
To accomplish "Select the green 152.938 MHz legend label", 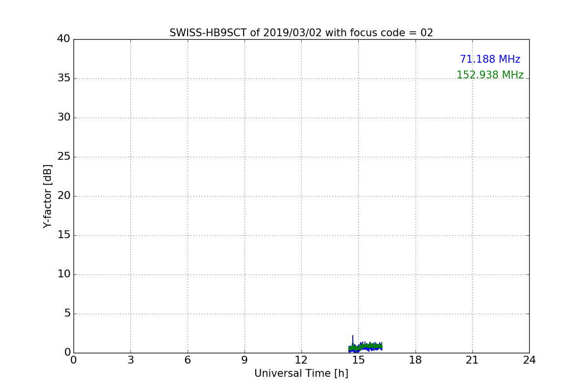I will pyautogui.click(x=490, y=75).
